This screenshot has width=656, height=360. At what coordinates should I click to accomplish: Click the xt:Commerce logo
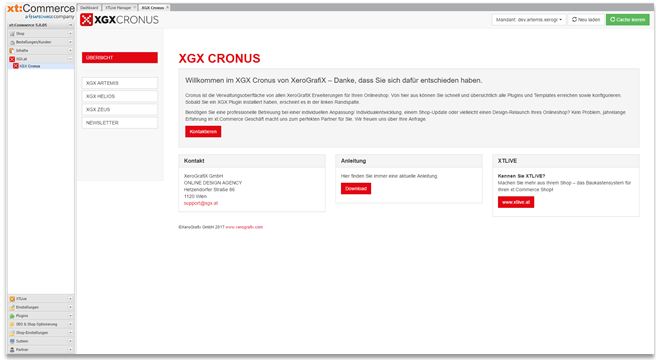coord(41,11)
